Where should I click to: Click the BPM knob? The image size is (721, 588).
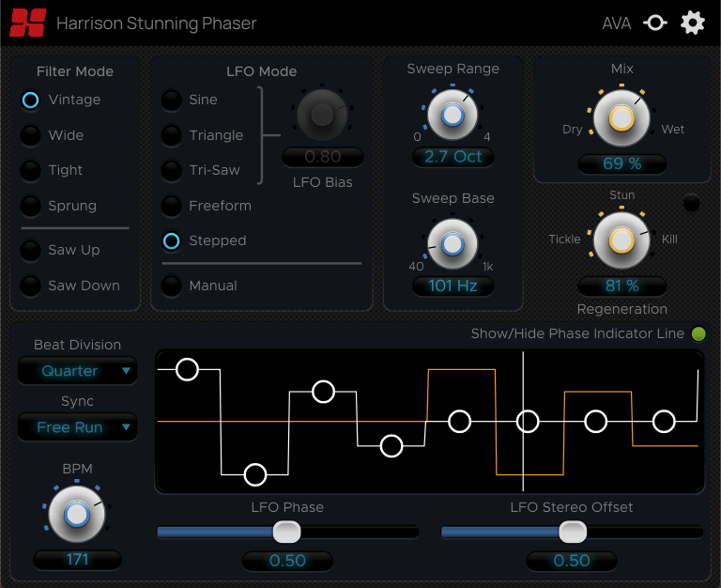coord(77,514)
